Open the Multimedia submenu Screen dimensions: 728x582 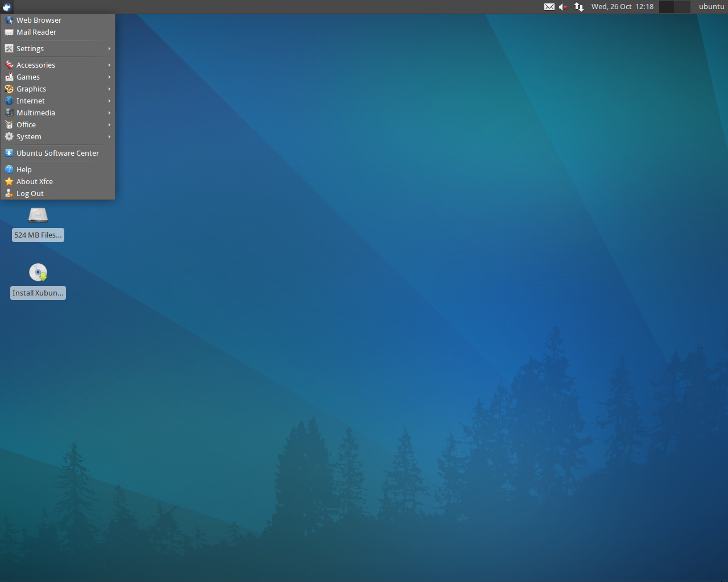[57, 113]
